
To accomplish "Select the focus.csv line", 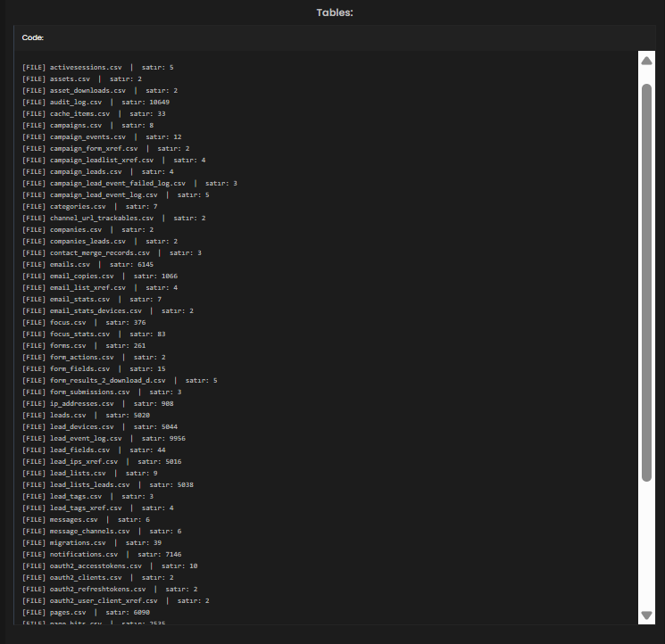I will pyautogui.click(x=84, y=322).
